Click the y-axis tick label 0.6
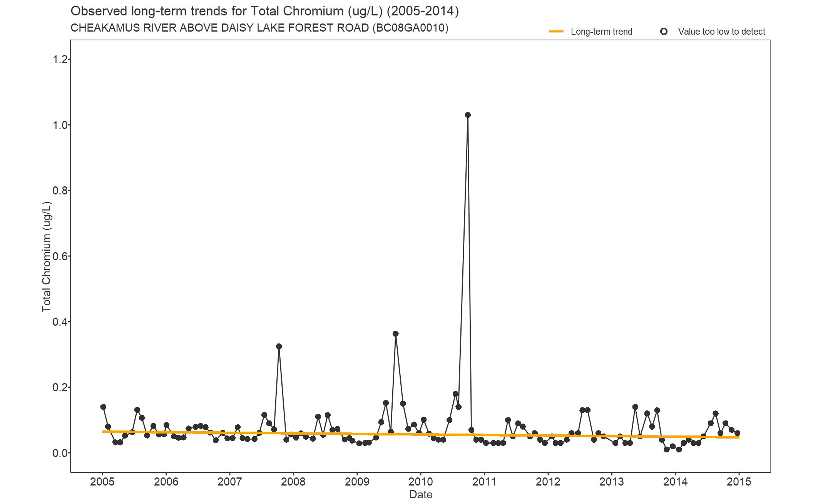Image resolution: width=813 pixels, height=504 pixels. click(x=60, y=256)
